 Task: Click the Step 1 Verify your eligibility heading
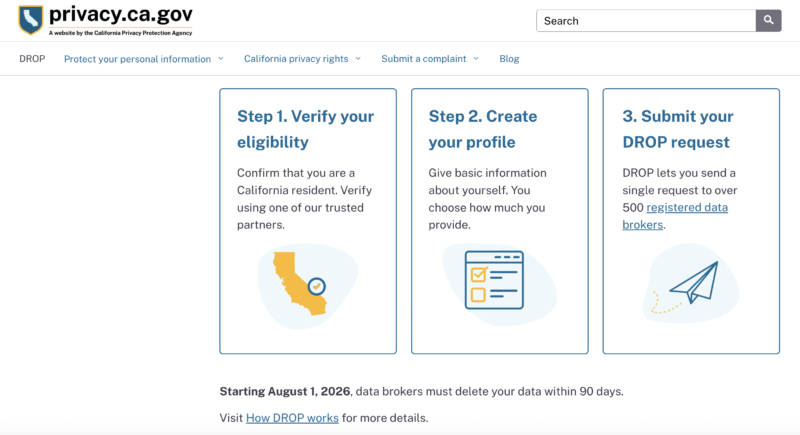click(305, 129)
